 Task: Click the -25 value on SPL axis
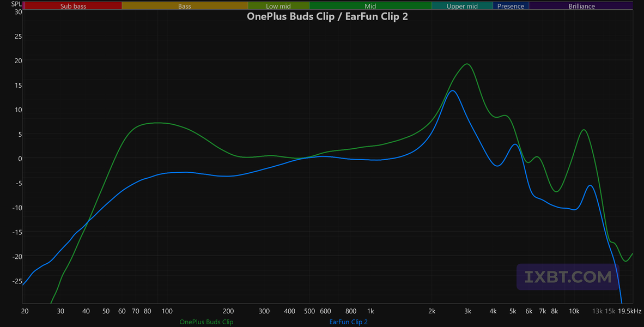coord(17,281)
